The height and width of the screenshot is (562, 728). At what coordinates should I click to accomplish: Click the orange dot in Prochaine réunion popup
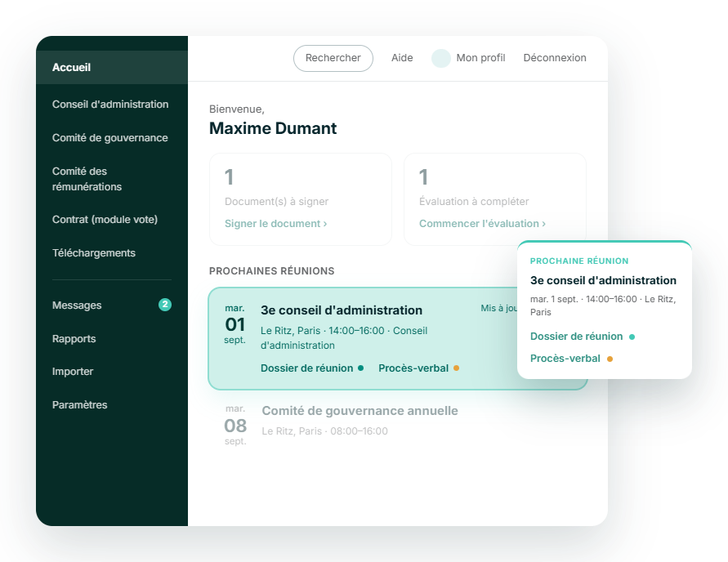[x=610, y=359]
